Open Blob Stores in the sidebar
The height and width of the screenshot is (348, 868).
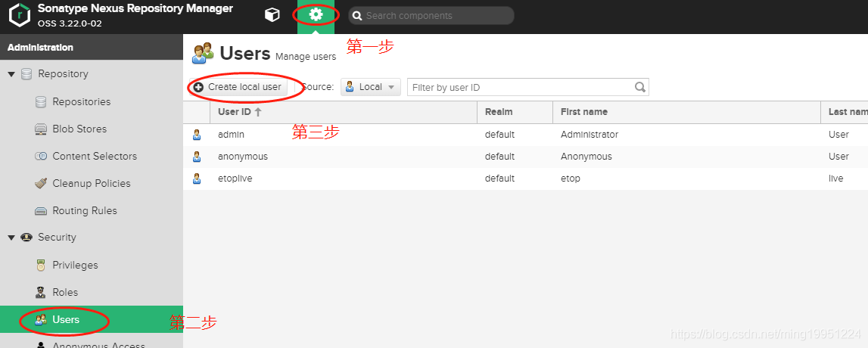tap(79, 129)
